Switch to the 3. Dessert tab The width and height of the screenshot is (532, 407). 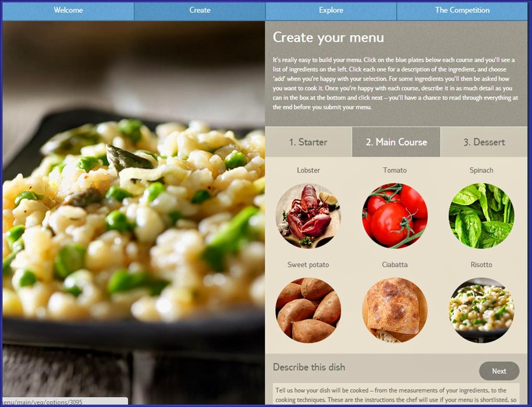(x=484, y=142)
